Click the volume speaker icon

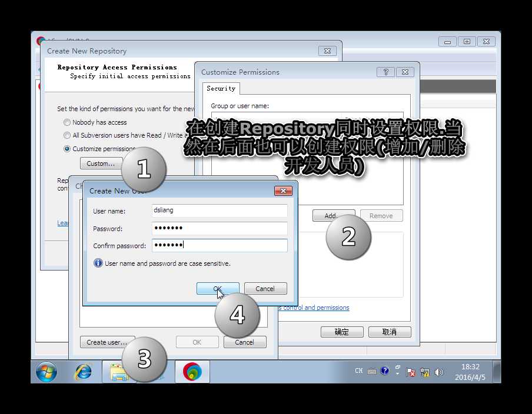tap(438, 372)
